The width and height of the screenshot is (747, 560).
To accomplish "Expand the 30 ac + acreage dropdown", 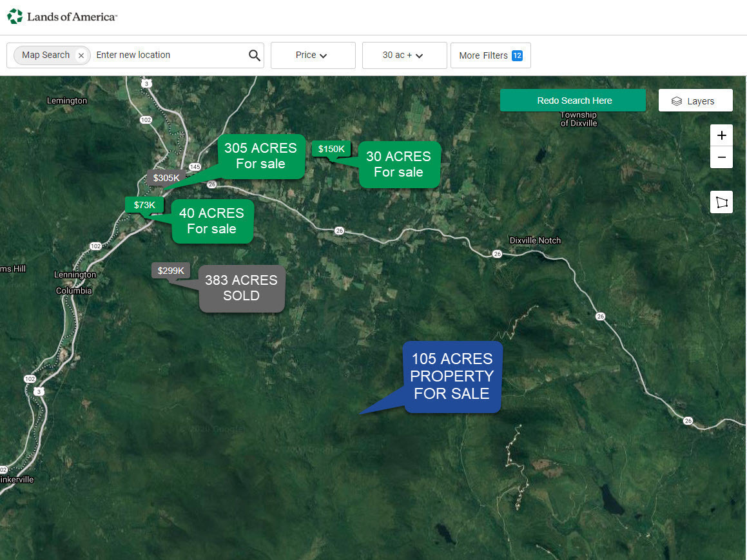I will click(x=405, y=55).
